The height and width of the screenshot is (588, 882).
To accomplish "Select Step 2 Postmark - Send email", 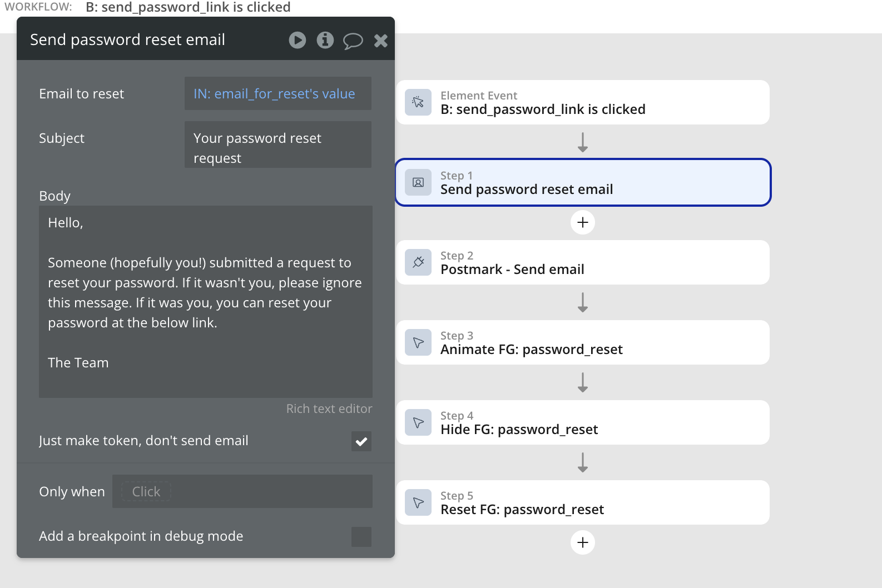I will pyautogui.click(x=583, y=262).
